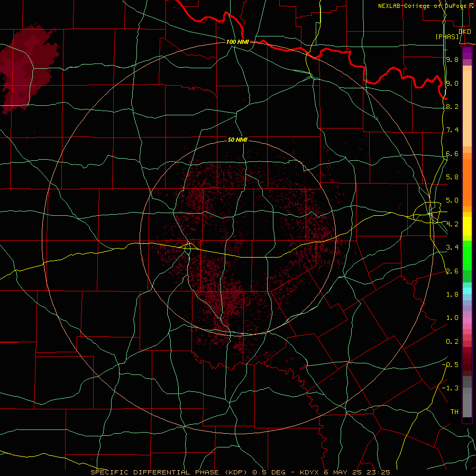Click the 5.0 value on color scale
The height and width of the screenshot is (476, 476).
(452, 200)
